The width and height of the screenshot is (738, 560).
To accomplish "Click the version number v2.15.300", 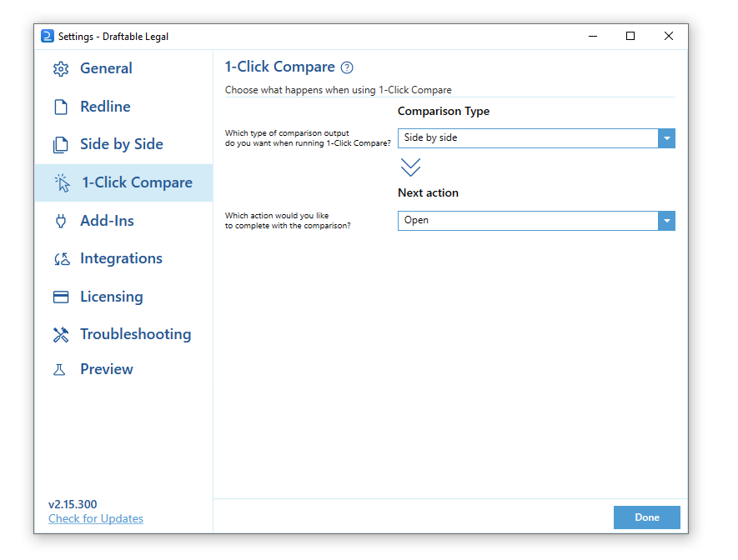I will tap(73, 504).
